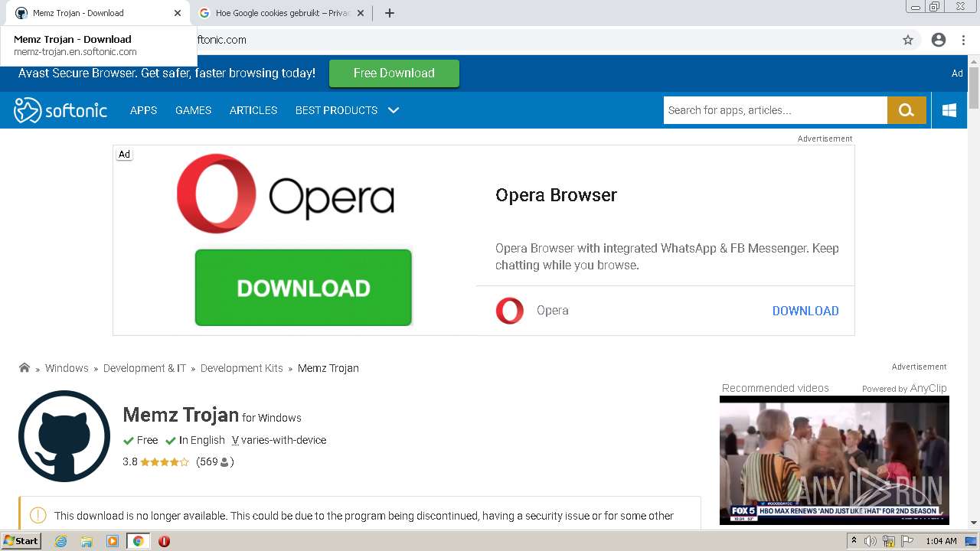The image size is (980, 551).
Task: Open the file explorer taskbar icon
Action: 87,541
